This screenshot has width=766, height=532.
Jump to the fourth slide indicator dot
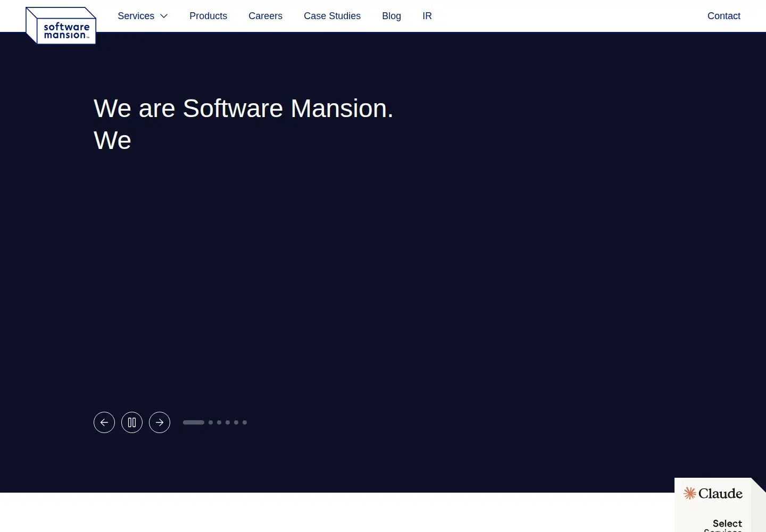coord(228,422)
